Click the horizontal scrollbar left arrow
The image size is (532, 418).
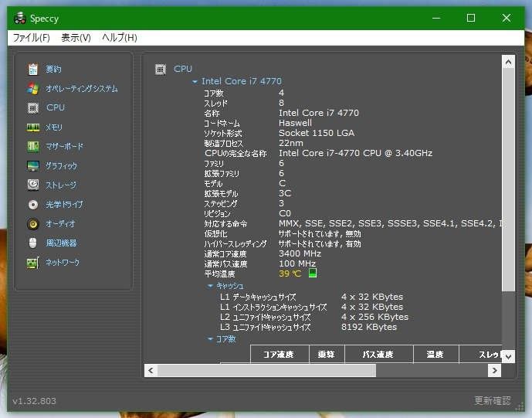[151, 370]
